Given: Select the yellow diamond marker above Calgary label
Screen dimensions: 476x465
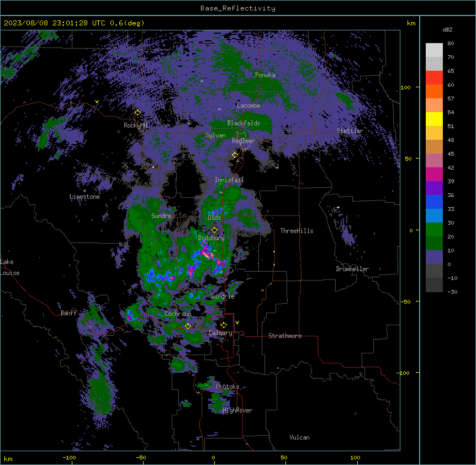Looking at the screenshot, I should click(224, 325).
